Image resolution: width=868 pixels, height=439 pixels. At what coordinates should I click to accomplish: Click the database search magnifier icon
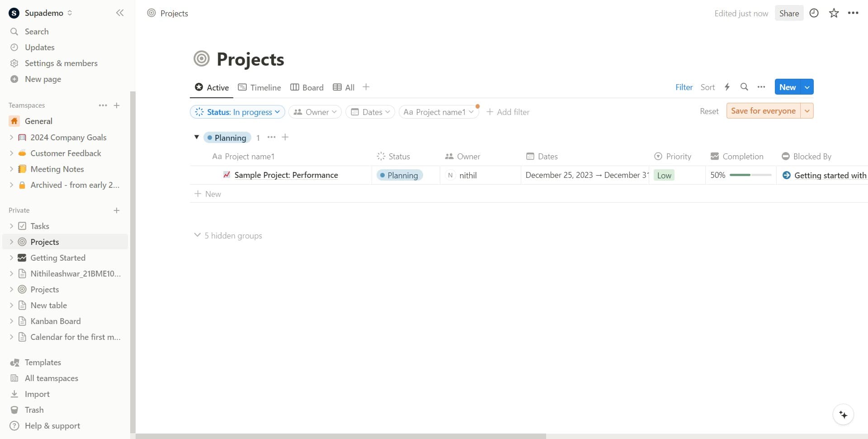tap(744, 87)
